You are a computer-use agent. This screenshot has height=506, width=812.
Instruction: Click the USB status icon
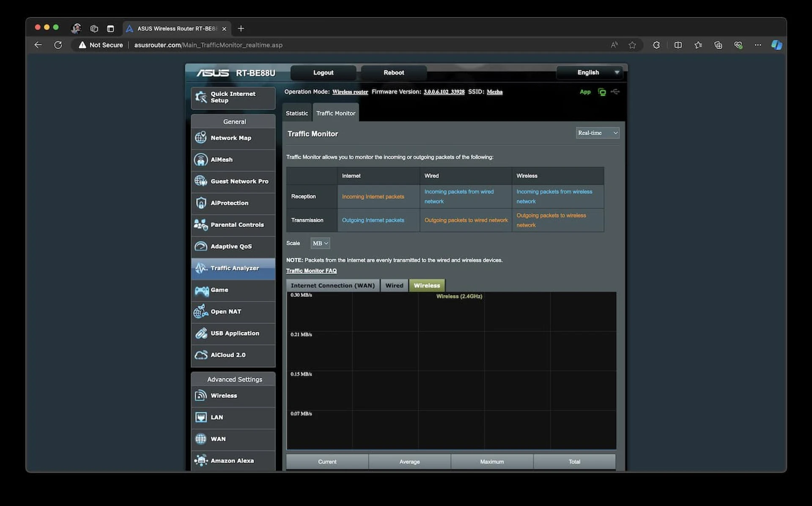point(615,92)
